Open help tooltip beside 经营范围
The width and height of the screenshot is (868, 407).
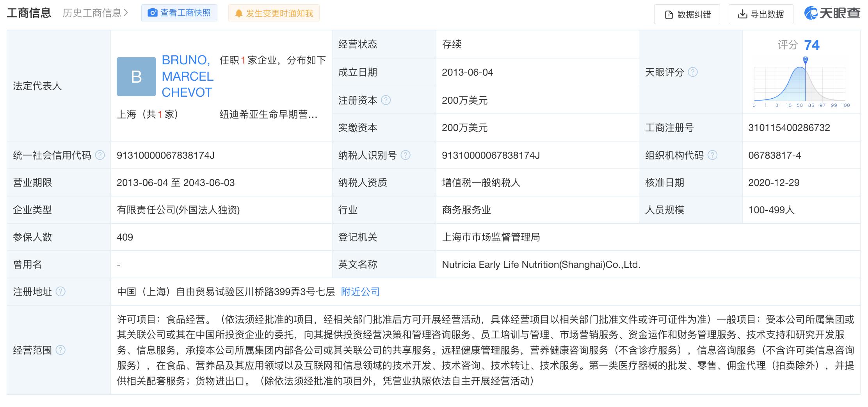click(60, 350)
